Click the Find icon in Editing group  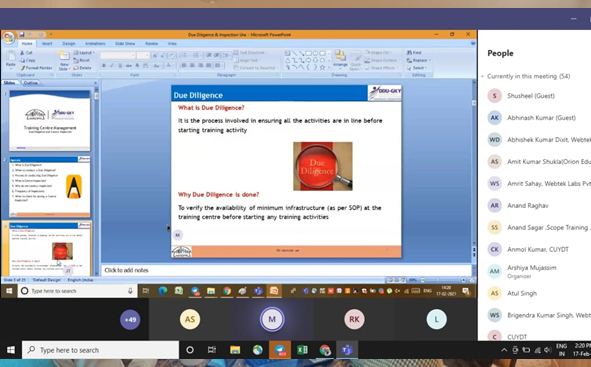tap(409, 53)
